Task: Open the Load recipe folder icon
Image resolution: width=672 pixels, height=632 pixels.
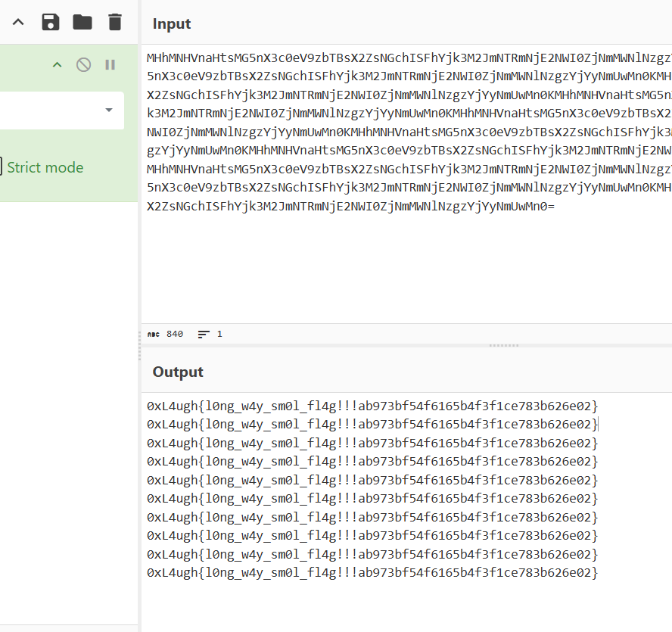Action: click(82, 22)
